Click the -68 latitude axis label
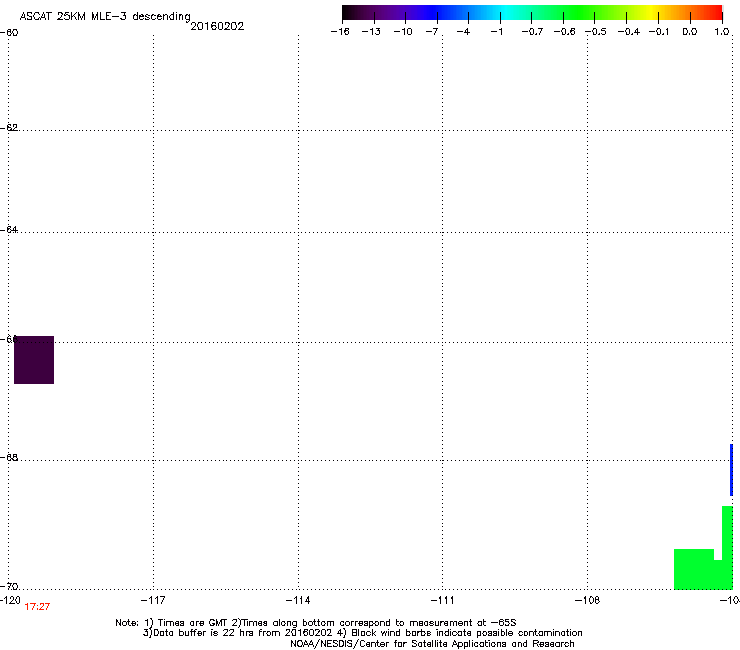740x650 pixels. (x=9, y=457)
